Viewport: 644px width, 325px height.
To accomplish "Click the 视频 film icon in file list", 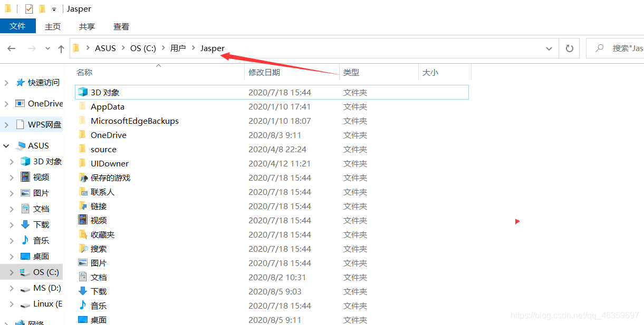I will pyautogui.click(x=82, y=220).
